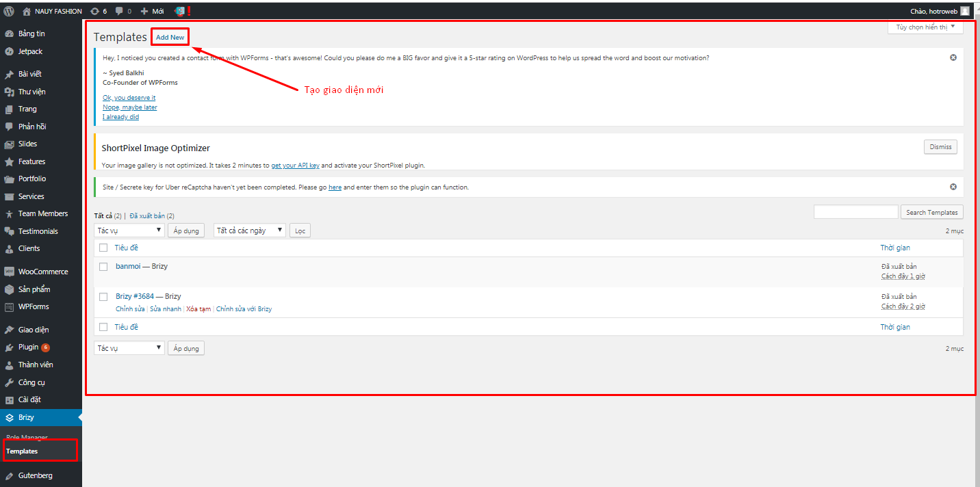Click Chỉnh sửa under Brizy #3684

(130, 309)
